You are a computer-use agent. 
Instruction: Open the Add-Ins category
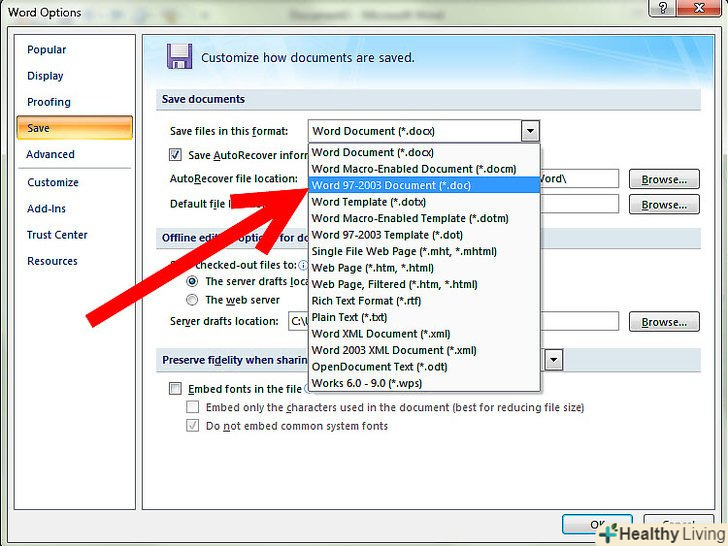(x=46, y=208)
